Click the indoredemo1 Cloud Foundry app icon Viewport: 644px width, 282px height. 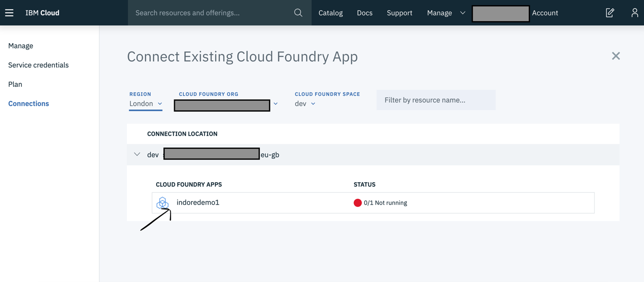[x=162, y=203]
